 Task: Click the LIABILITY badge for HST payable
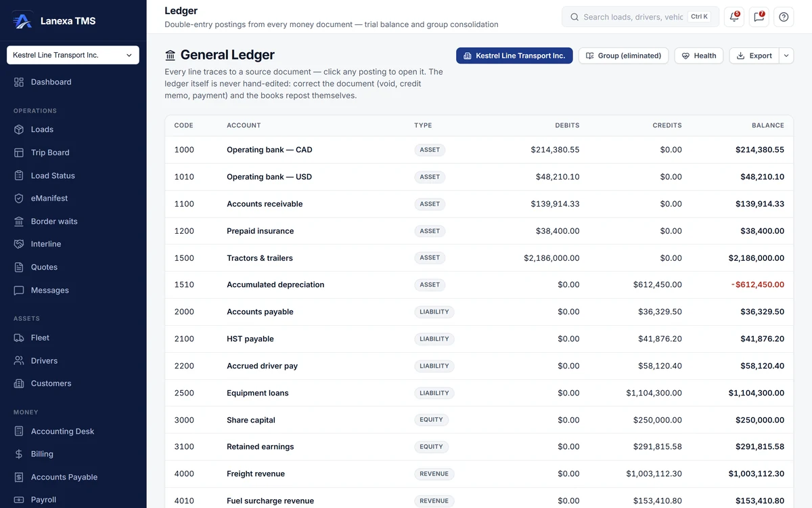point(434,339)
